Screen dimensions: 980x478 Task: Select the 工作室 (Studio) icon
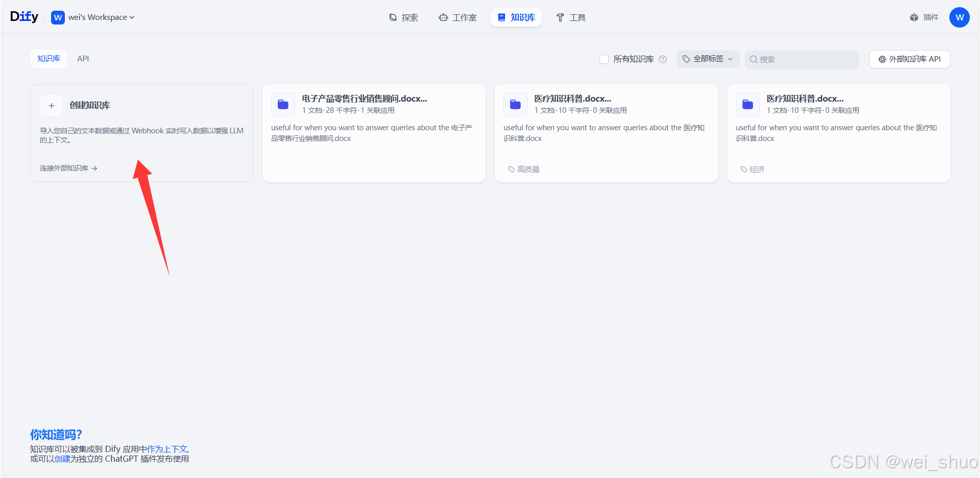pyautogui.click(x=442, y=17)
